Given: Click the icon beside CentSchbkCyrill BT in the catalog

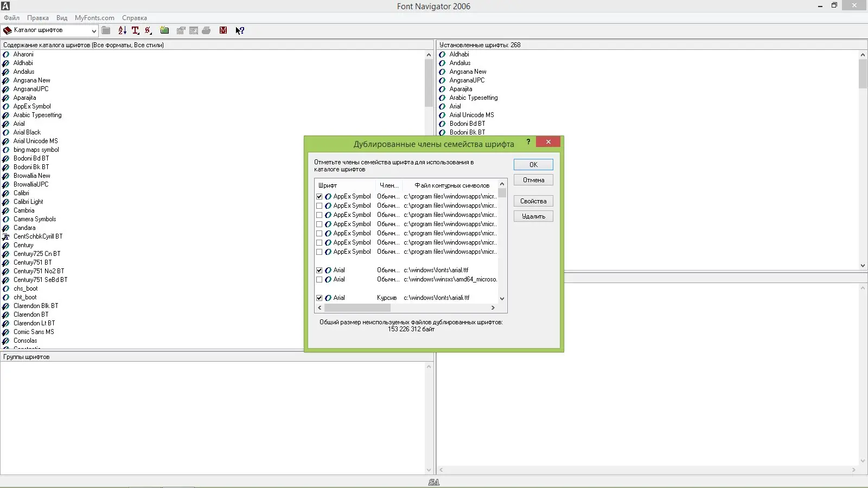Looking at the screenshot, I should click(6, 236).
